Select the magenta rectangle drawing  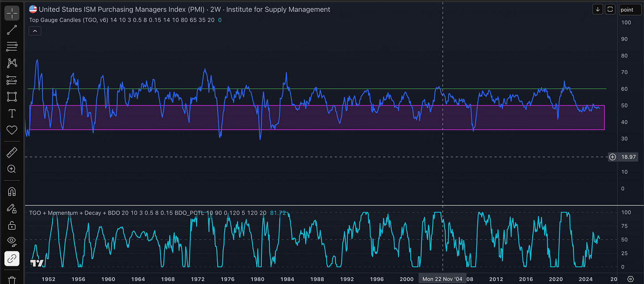pos(317,117)
